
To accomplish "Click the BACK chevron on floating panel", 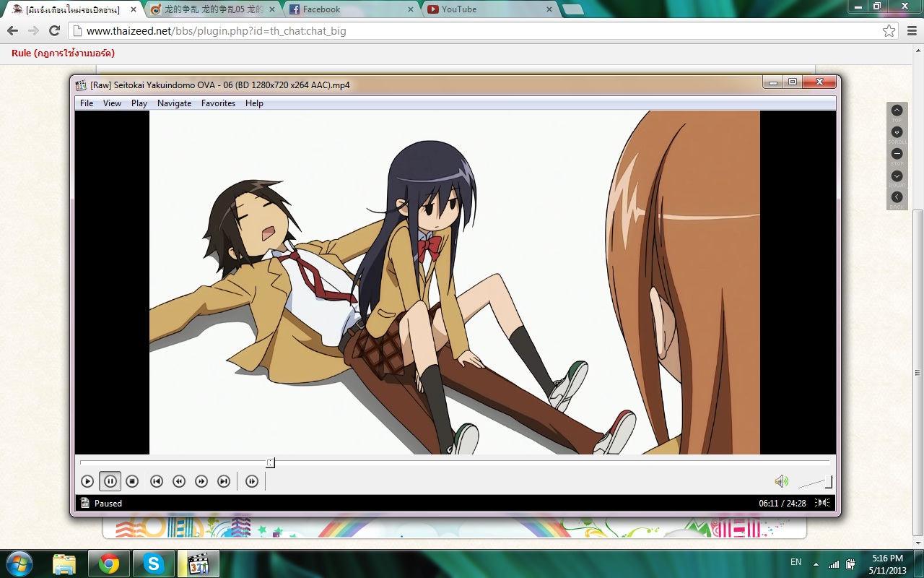I will tap(897, 197).
